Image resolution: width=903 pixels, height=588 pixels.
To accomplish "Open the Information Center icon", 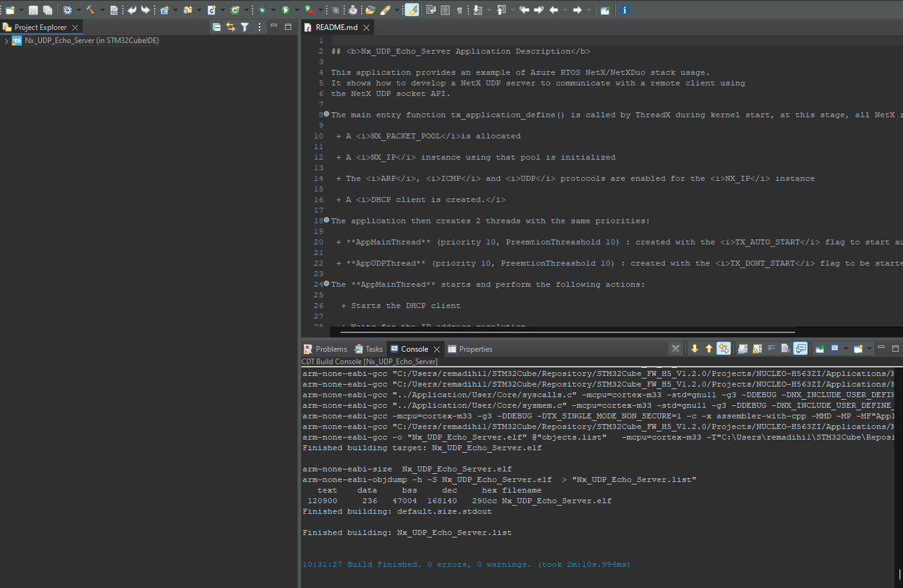I will coord(624,10).
